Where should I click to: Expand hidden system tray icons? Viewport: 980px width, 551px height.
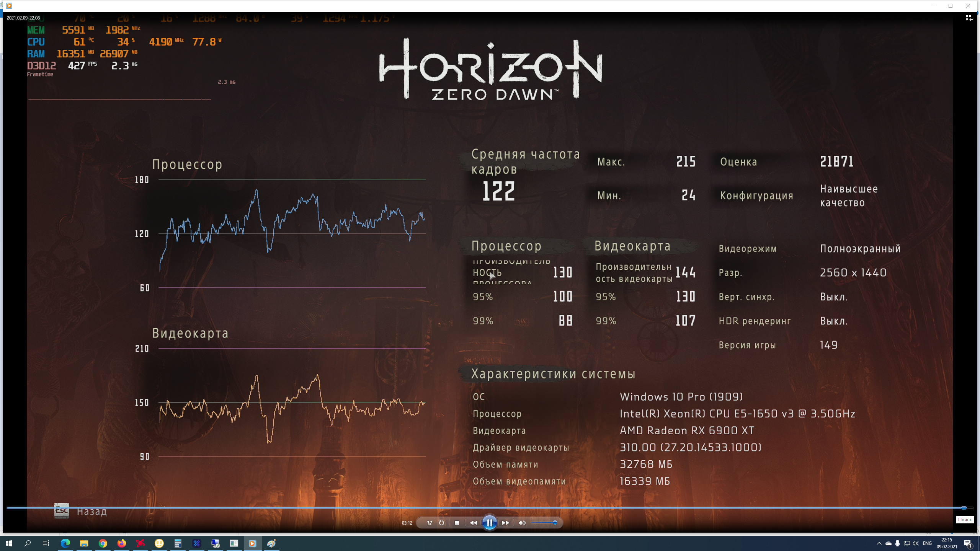pyautogui.click(x=879, y=543)
